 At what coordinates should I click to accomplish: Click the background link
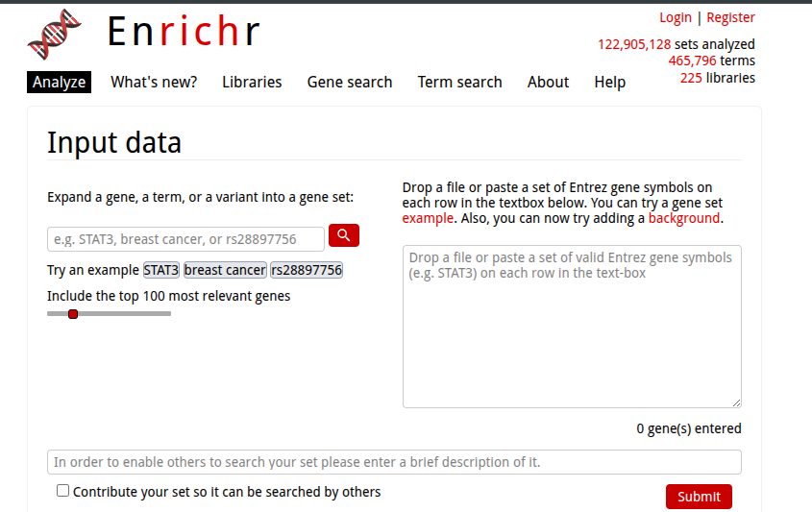[x=683, y=218]
